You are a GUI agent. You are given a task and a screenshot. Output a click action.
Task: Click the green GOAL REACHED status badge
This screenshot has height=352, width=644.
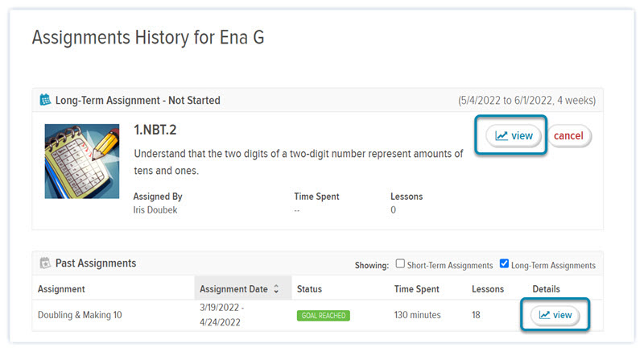(x=323, y=315)
